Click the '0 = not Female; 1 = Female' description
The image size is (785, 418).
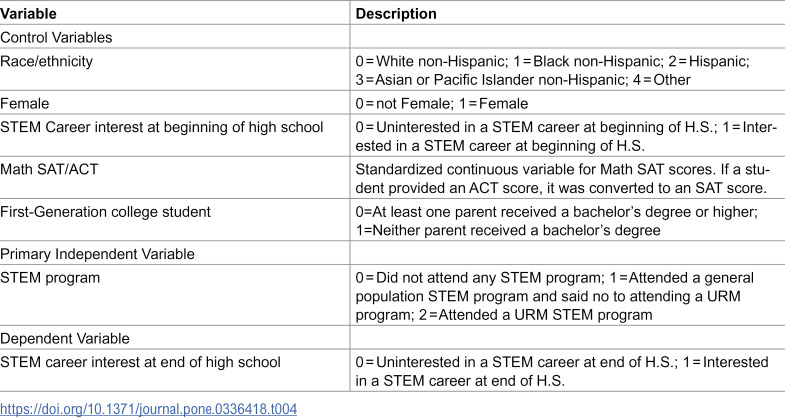coord(442,104)
